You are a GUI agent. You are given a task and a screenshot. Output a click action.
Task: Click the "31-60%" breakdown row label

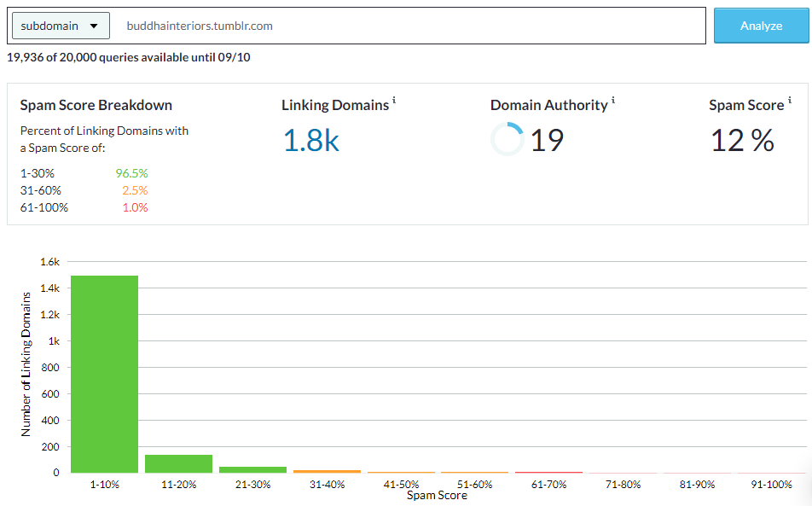coord(40,190)
